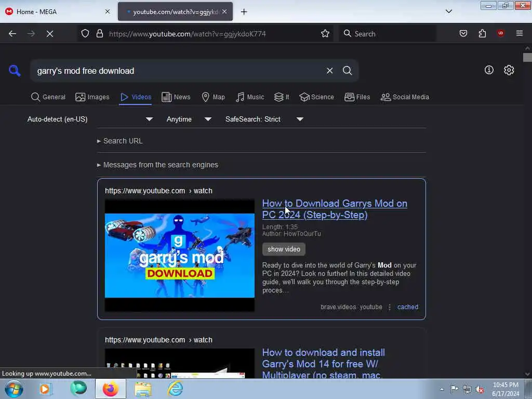532x399 pixels.
Task: Open the Save to Pocket button
Action: pyautogui.click(x=463, y=33)
